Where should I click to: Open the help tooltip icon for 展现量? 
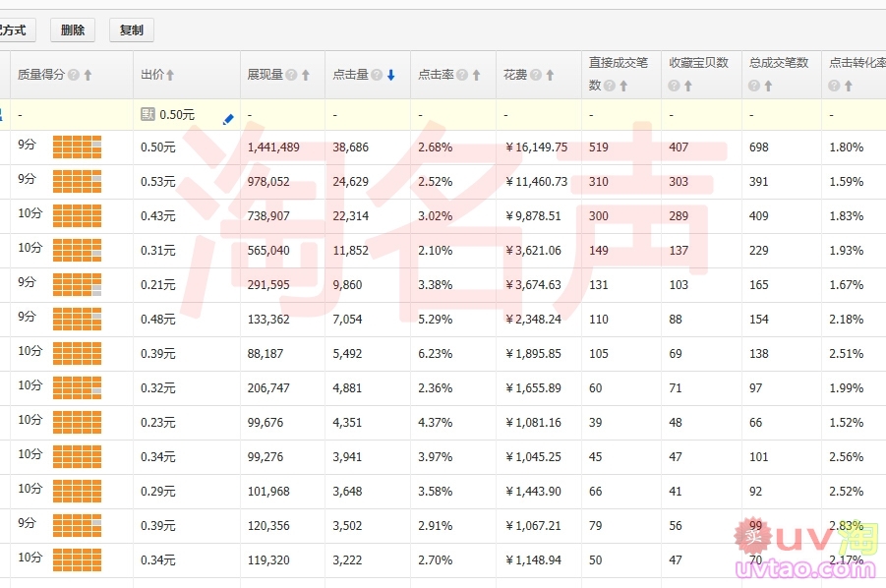pos(291,75)
